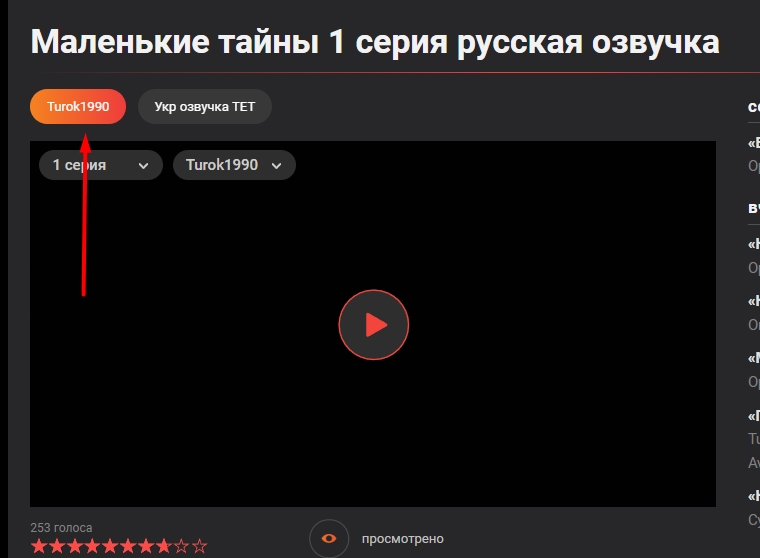Click the eighth rating star
Image resolution: width=760 pixels, height=558 pixels.
pyautogui.click(x=164, y=546)
